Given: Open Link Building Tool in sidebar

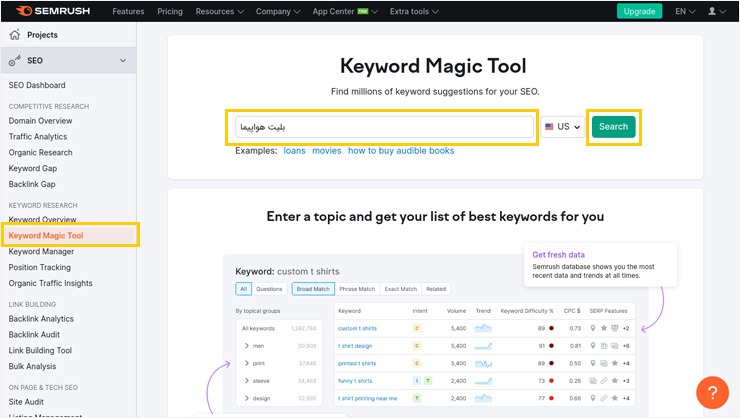Looking at the screenshot, I should (x=40, y=351).
